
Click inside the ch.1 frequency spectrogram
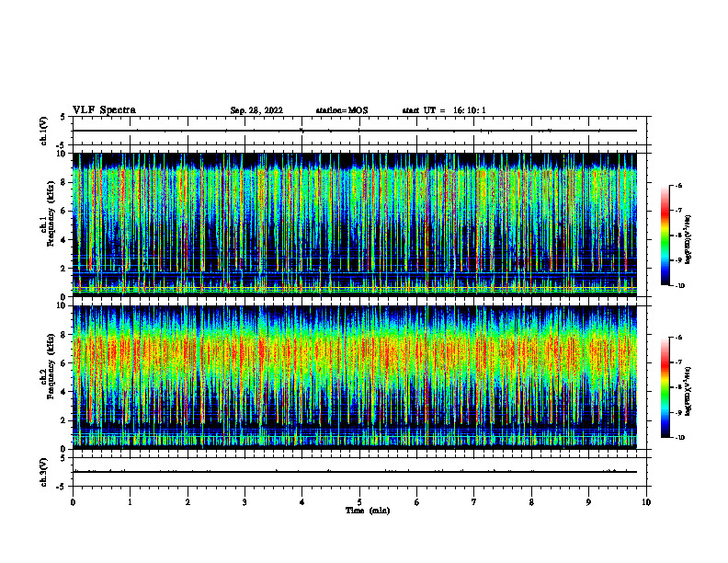pyautogui.click(x=355, y=224)
